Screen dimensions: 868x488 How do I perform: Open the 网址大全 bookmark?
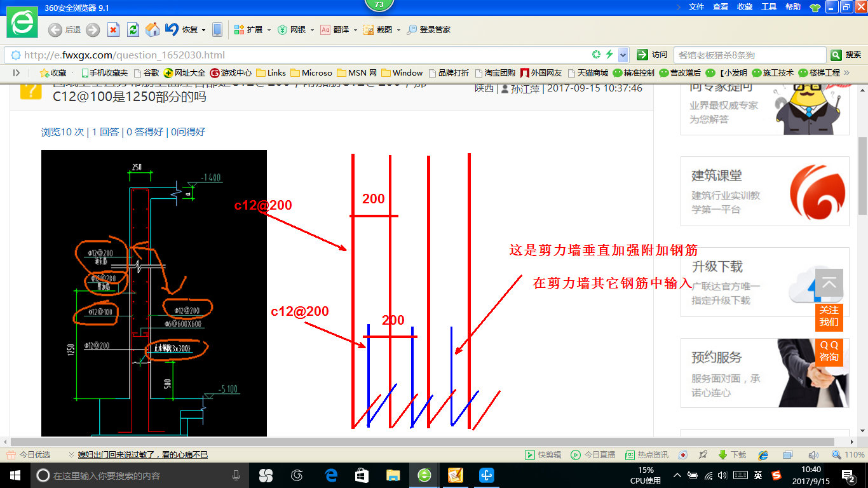pos(185,73)
